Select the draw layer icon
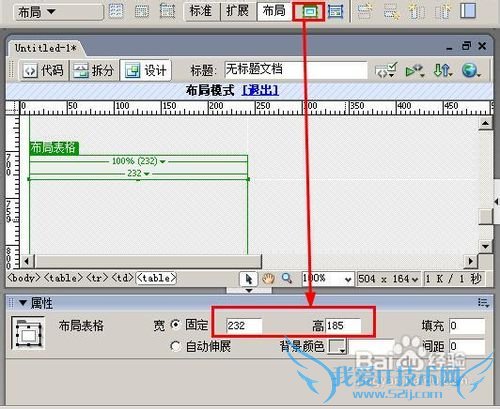Image resolution: width=500 pixels, height=409 pixels. point(167,11)
